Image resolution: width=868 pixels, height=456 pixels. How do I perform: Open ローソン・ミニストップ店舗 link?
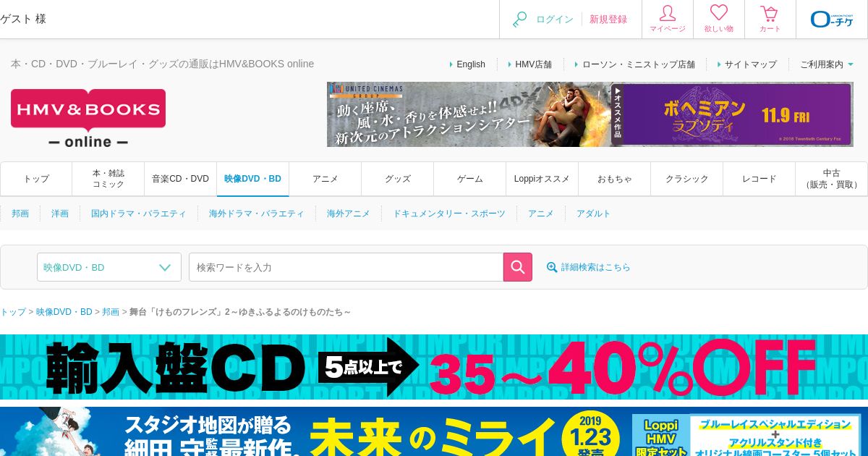(x=639, y=64)
